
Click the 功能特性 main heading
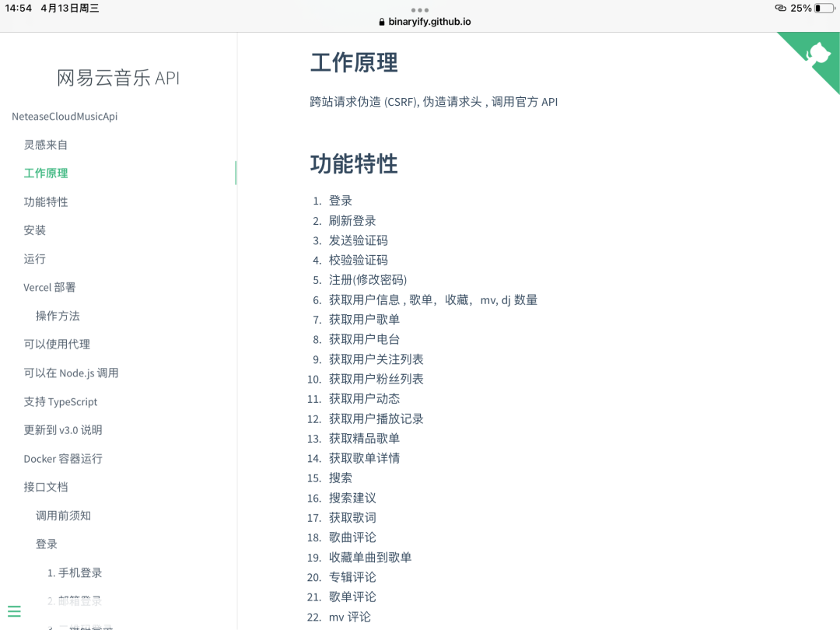(x=354, y=164)
